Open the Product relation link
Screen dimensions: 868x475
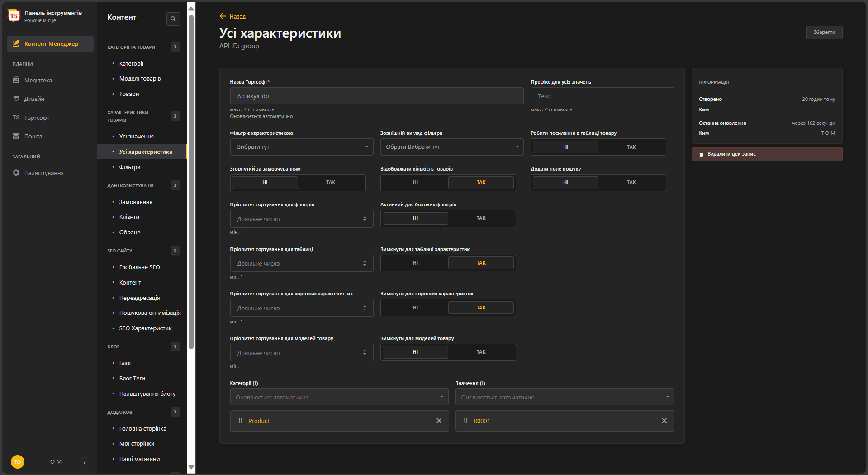tap(259, 421)
